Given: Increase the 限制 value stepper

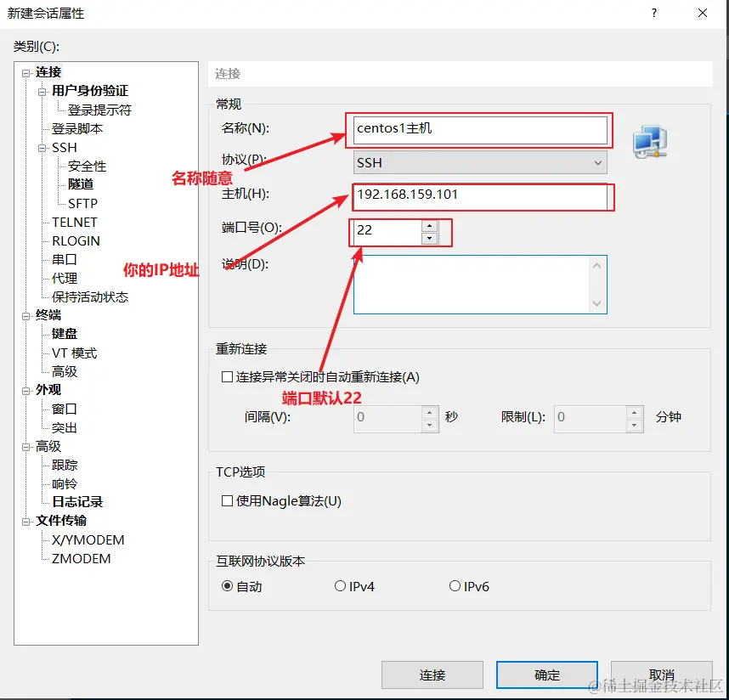Looking at the screenshot, I should (x=635, y=413).
